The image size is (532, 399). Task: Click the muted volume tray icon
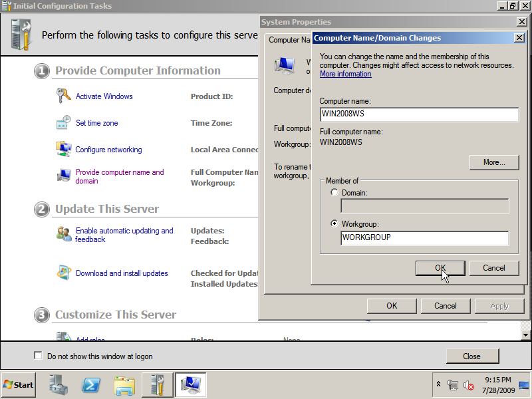point(469,385)
